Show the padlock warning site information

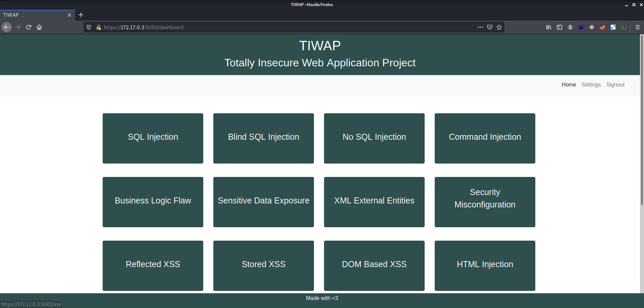[99, 27]
